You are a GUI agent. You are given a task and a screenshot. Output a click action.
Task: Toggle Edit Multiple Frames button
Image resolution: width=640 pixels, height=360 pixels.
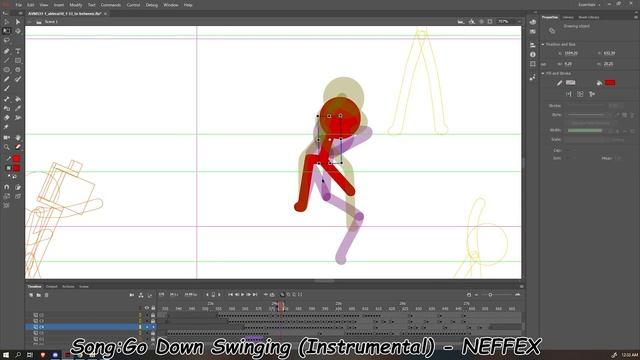coord(294,294)
